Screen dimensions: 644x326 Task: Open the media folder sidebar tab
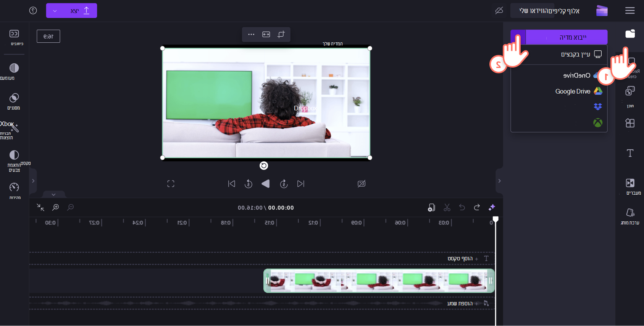[x=630, y=34]
